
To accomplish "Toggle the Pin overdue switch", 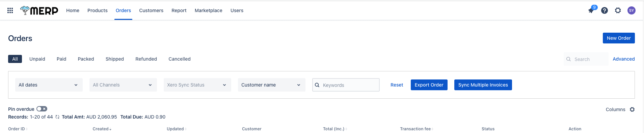I will (42, 109).
